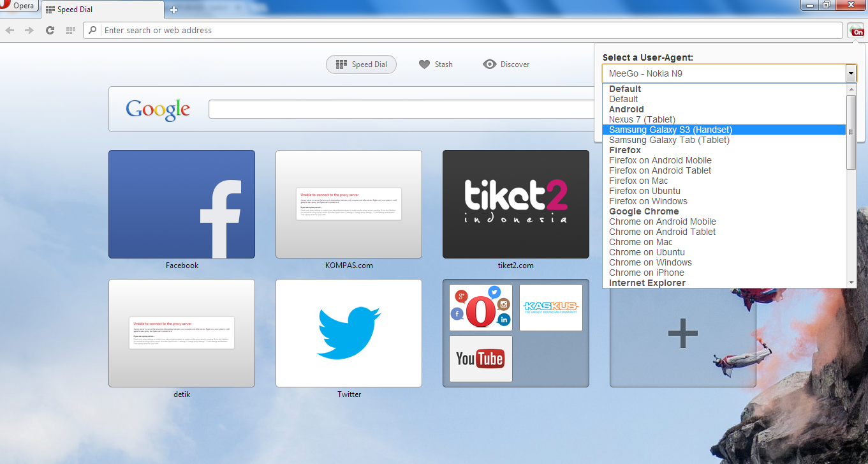This screenshot has height=464, width=868.
Task: Select Firefox on Android Tablet
Action: point(724,170)
